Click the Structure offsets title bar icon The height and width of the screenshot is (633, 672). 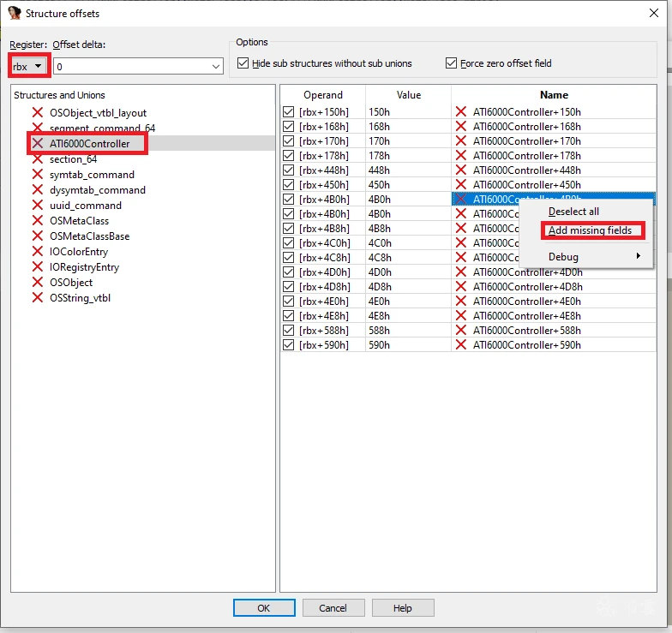click(x=14, y=13)
